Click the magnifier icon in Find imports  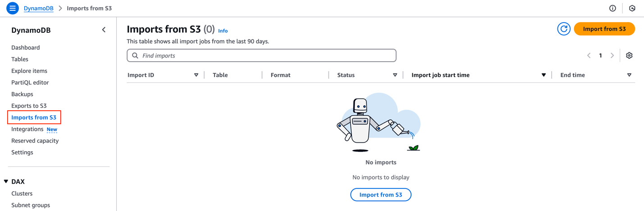pos(135,56)
